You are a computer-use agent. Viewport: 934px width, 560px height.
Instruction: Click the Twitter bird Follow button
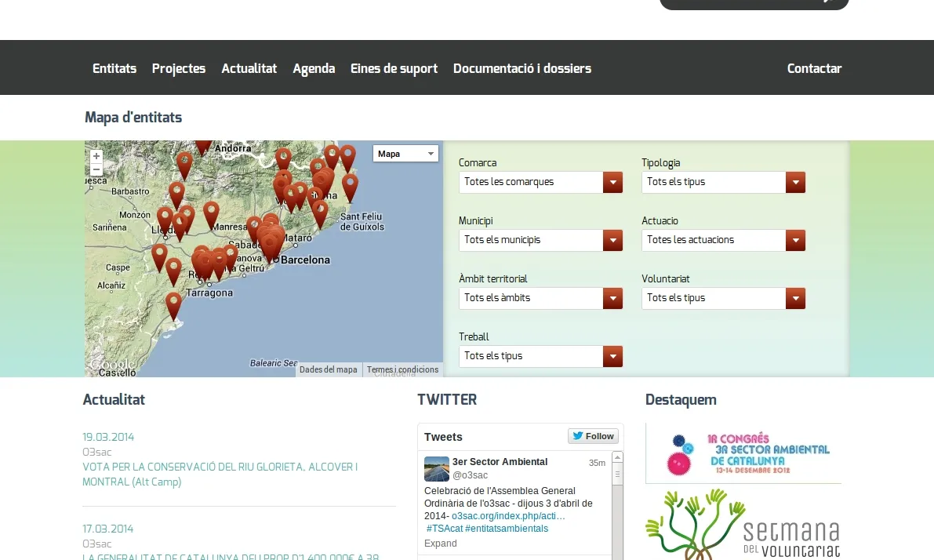click(594, 436)
